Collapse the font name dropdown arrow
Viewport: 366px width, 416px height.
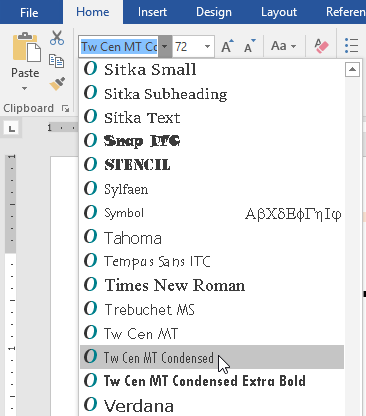[x=165, y=47]
